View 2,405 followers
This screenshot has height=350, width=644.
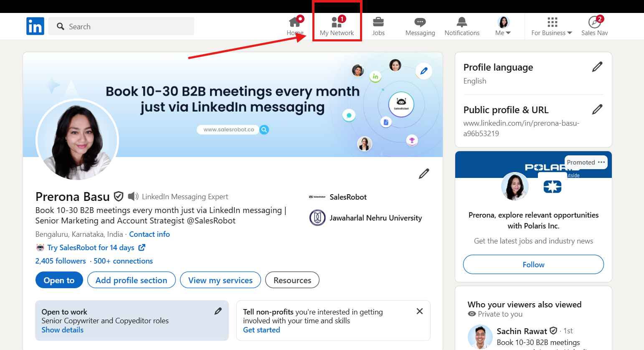click(x=60, y=261)
